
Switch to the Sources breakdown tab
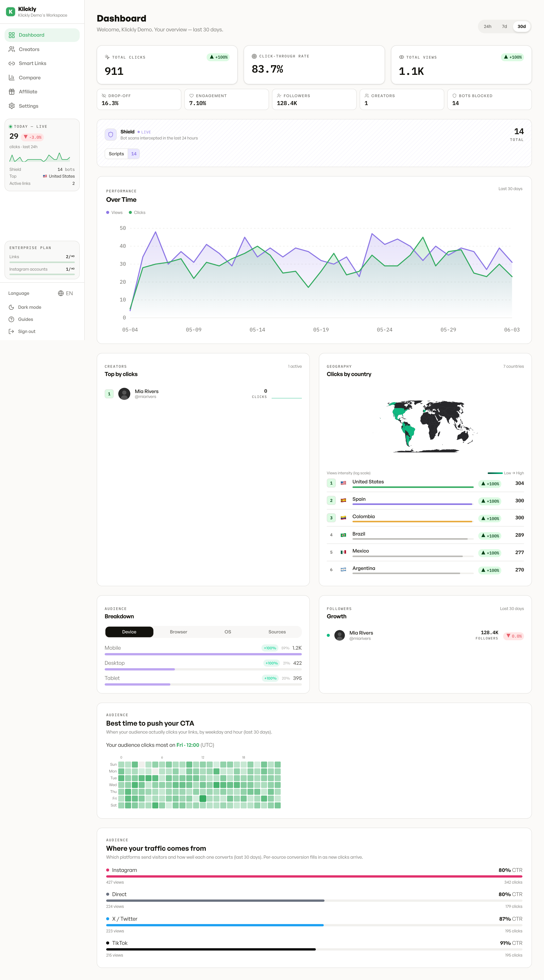[277, 632]
